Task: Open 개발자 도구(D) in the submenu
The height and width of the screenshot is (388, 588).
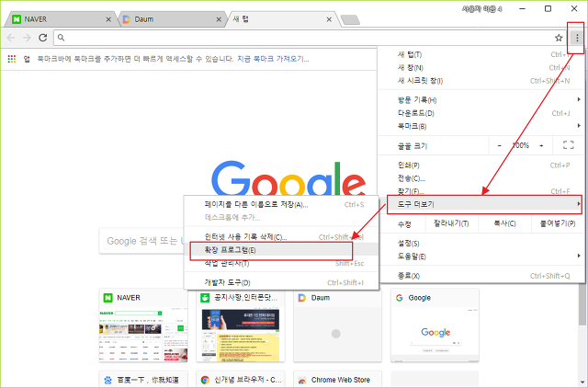Action: pos(281,283)
